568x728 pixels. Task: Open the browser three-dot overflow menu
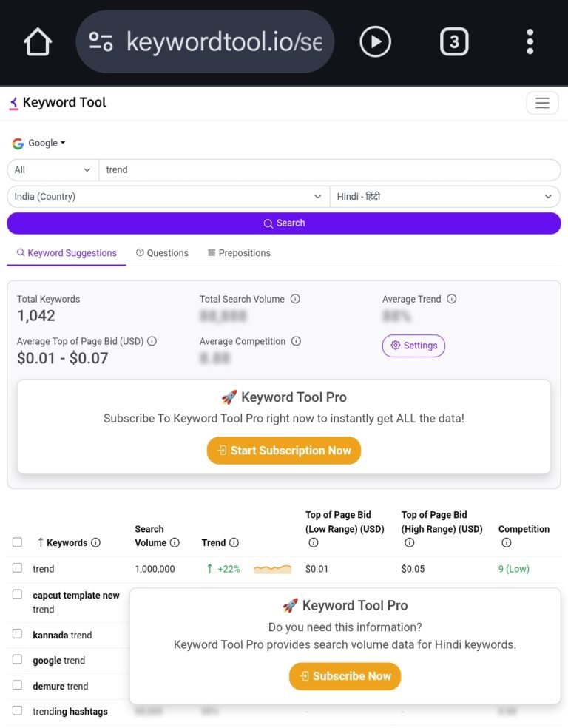coord(530,42)
